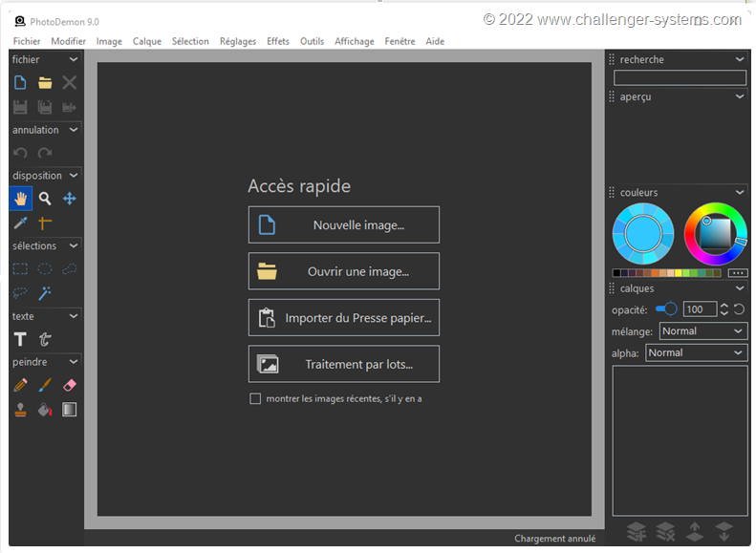Viewport: 756px width, 553px height.
Task: Click the rainbow hue color wheel
Action: point(716,234)
